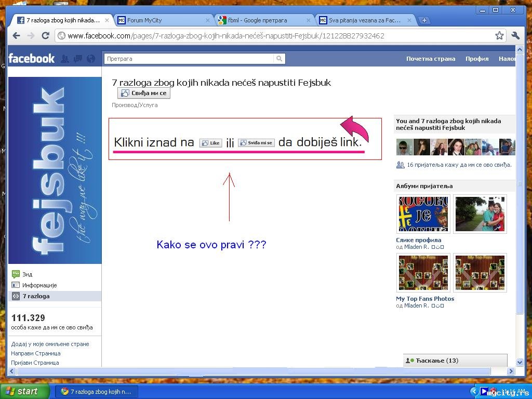The image size is (532, 399).
Task: Open the Зид wall tab
Action: click(x=27, y=274)
